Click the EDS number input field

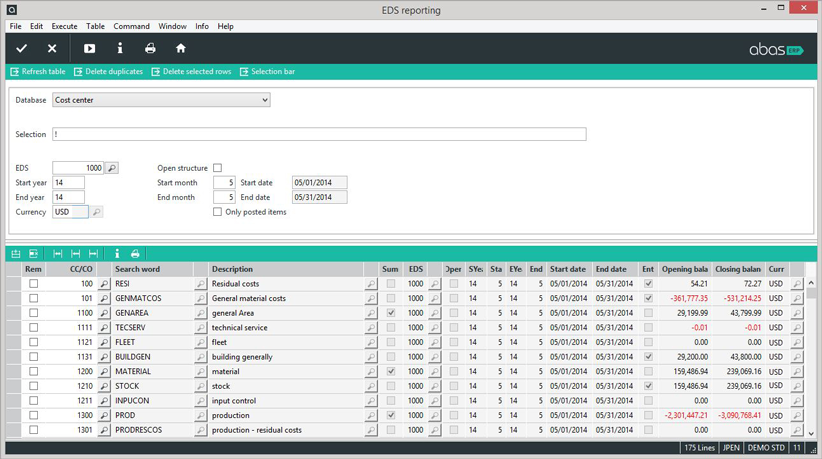point(78,168)
